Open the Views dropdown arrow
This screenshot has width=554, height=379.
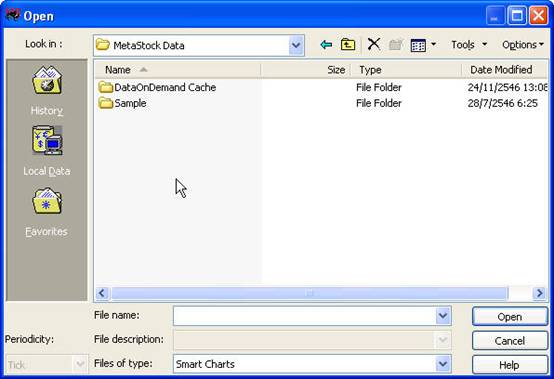point(434,45)
